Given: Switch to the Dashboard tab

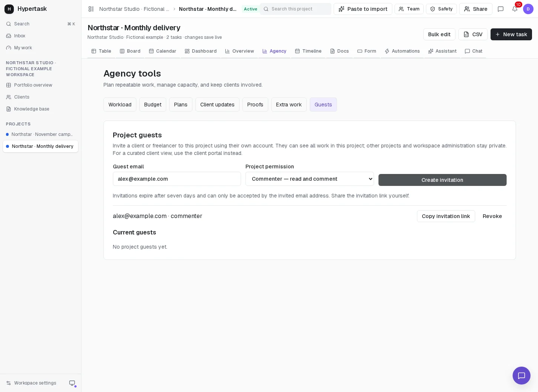Looking at the screenshot, I should tap(201, 51).
